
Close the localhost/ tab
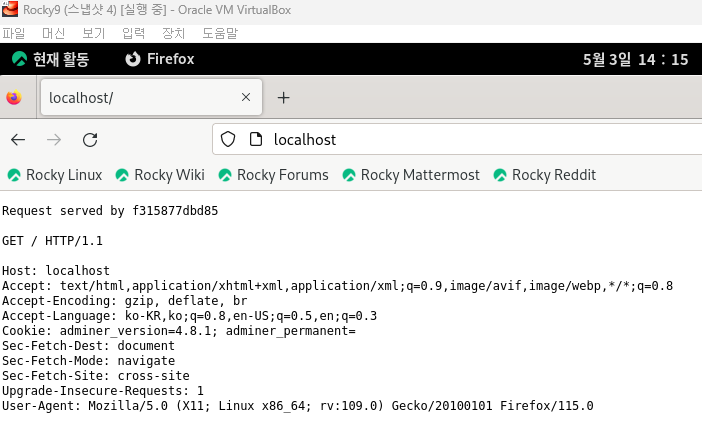point(246,98)
